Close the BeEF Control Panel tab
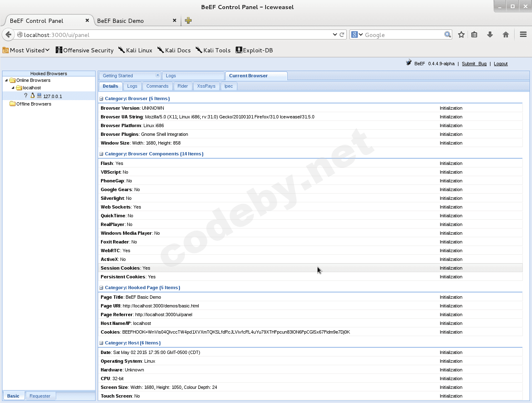The image size is (532, 403). (87, 20)
